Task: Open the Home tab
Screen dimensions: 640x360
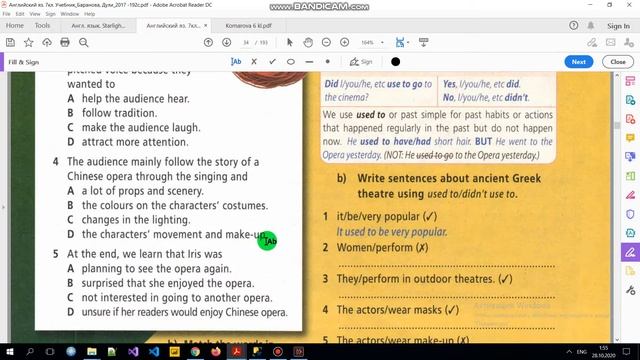Action: point(15,25)
